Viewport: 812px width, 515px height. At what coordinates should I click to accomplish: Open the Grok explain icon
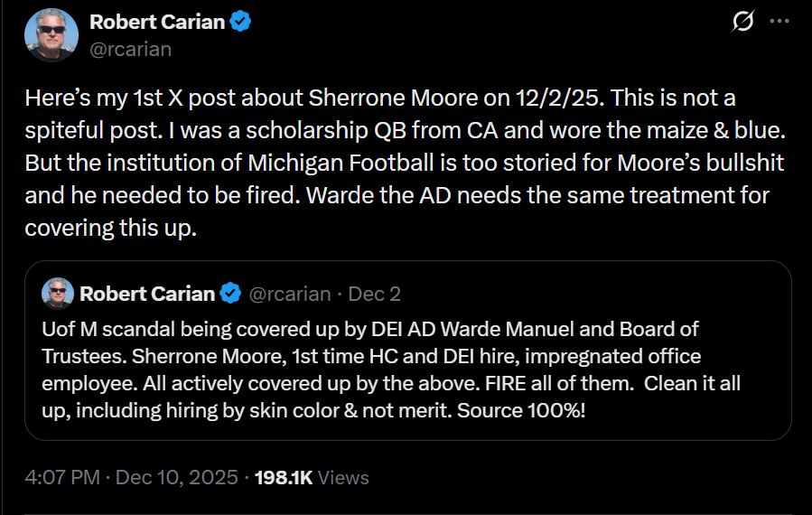742,23
